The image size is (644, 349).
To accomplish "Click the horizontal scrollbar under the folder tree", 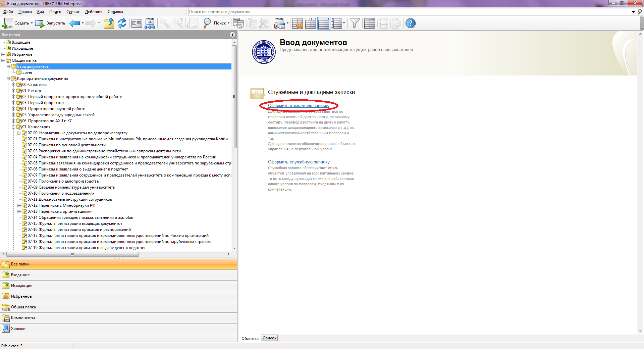I will 72,254.
